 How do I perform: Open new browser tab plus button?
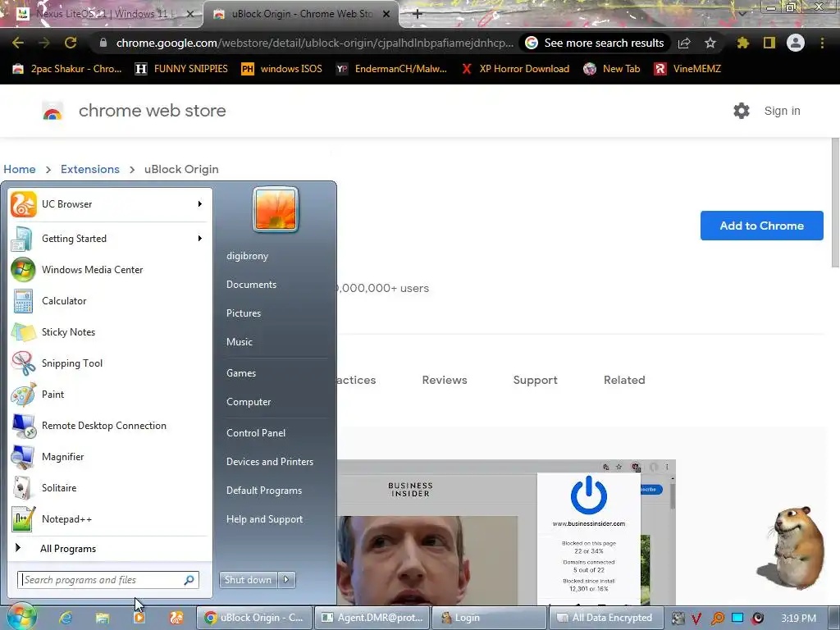418,14
